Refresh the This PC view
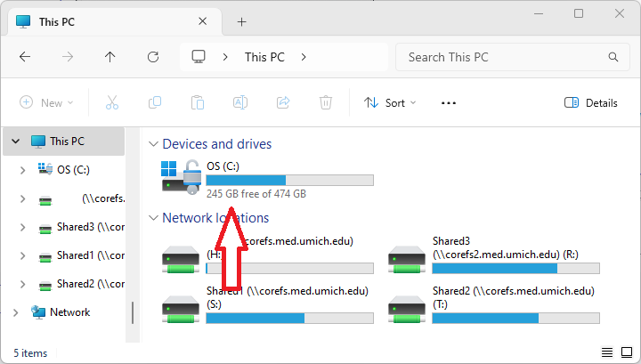This screenshot has width=641, height=364. [153, 57]
